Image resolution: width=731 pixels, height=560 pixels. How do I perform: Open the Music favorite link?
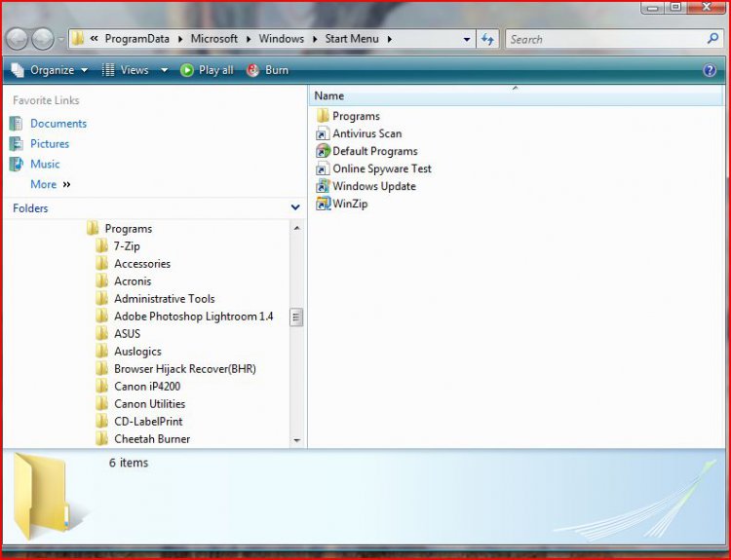[x=45, y=164]
